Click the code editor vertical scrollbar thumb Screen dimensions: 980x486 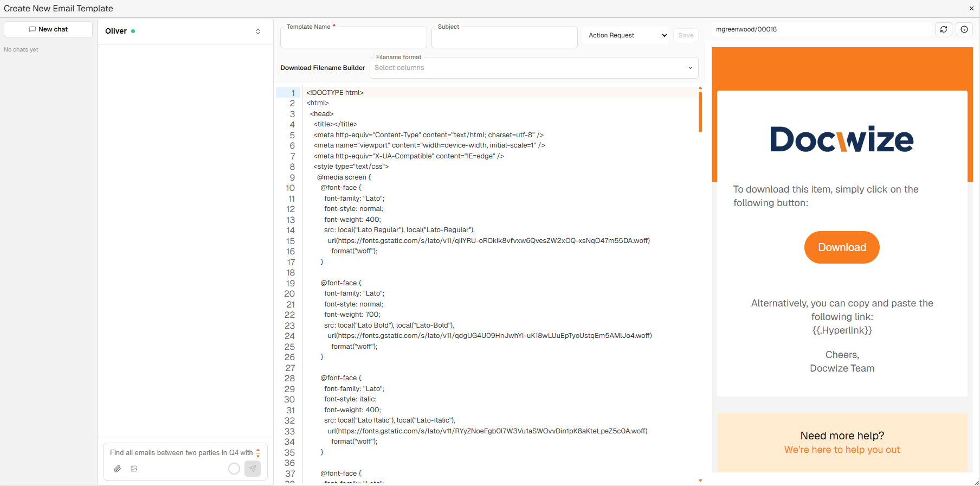(700, 112)
